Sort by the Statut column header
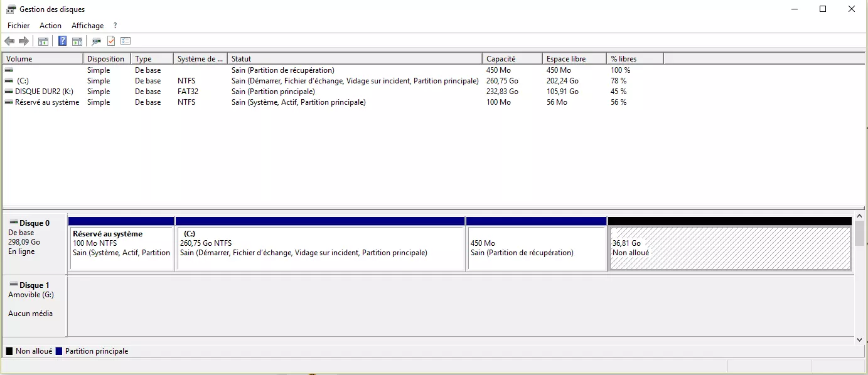 pyautogui.click(x=355, y=59)
